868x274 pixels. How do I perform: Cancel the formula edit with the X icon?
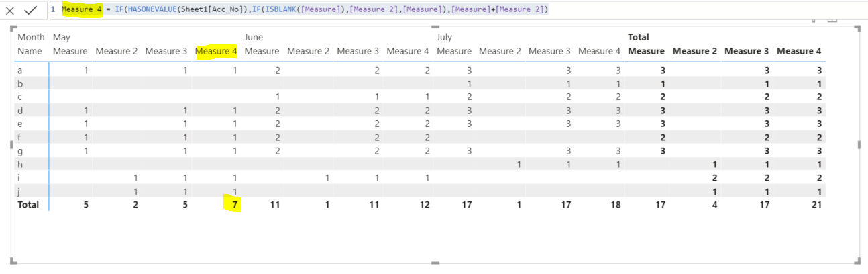(x=10, y=10)
